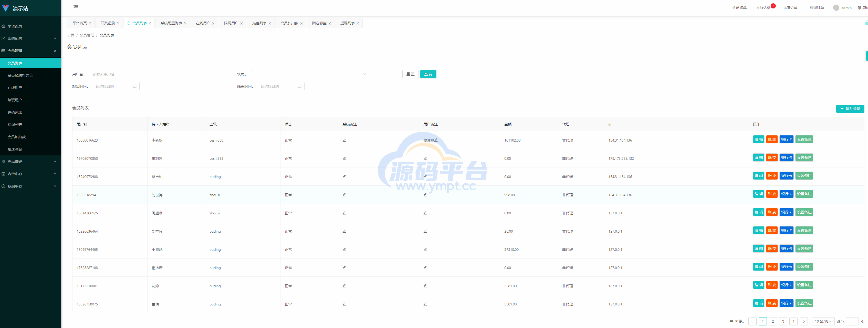The image size is (868, 328).
Task: Close the 赠送彩金 tab
Action: pyautogui.click(x=330, y=23)
